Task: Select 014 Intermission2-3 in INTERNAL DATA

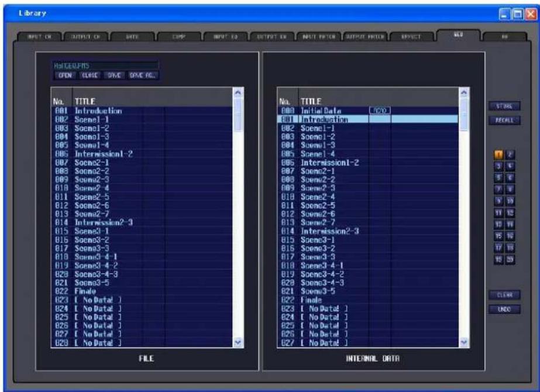Action: click(x=368, y=231)
